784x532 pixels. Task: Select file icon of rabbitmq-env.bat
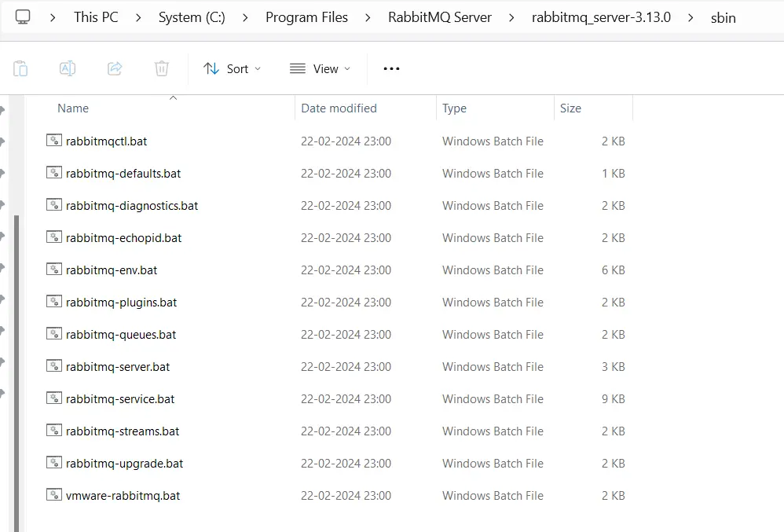coord(54,270)
